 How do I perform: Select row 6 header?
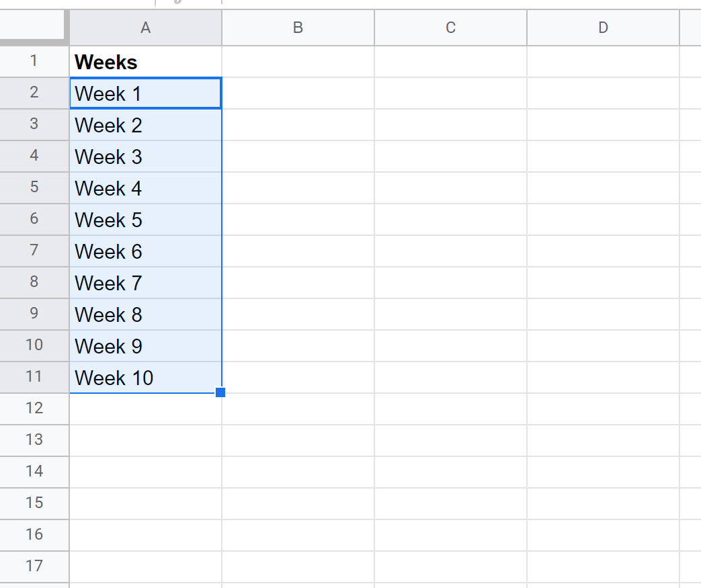point(34,220)
